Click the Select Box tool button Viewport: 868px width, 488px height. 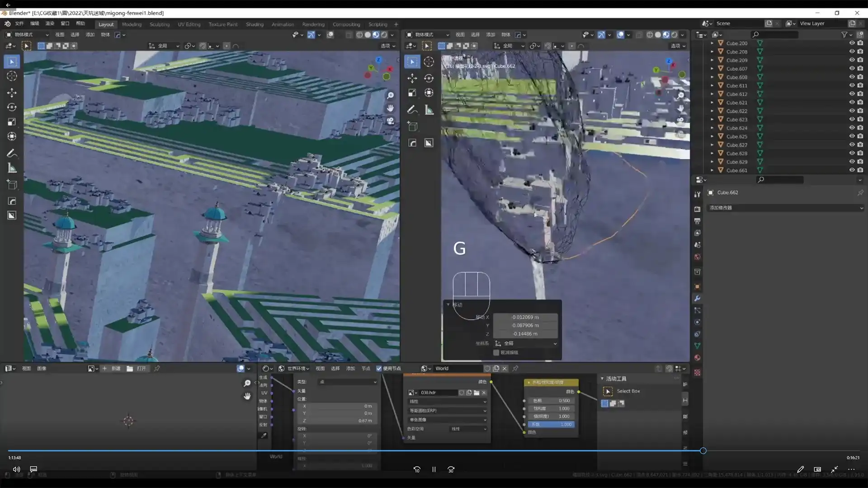(x=608, y=391)
